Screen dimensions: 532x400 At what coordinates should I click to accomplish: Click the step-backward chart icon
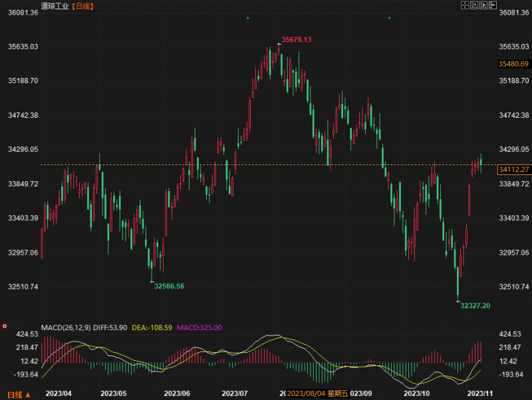[474, 5]
